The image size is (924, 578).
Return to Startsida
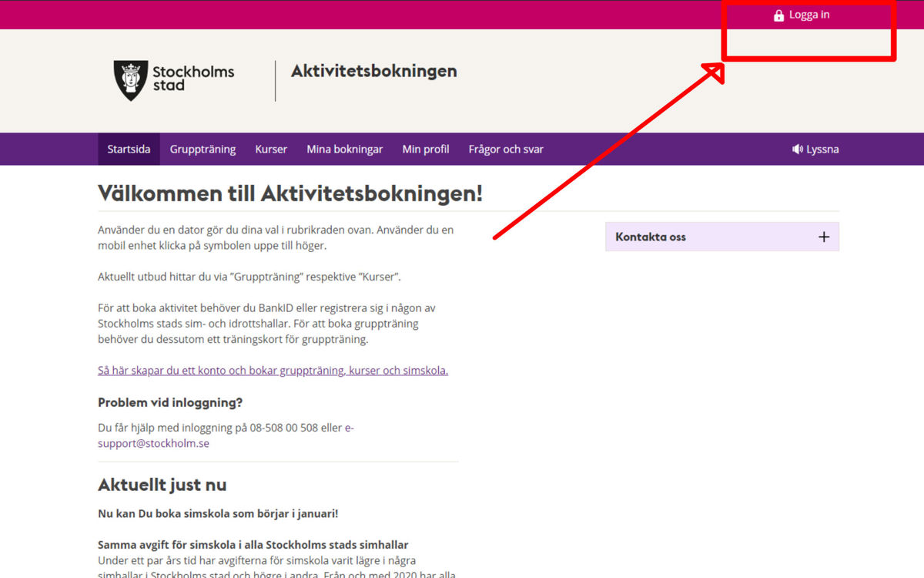[x=129, y=149]
